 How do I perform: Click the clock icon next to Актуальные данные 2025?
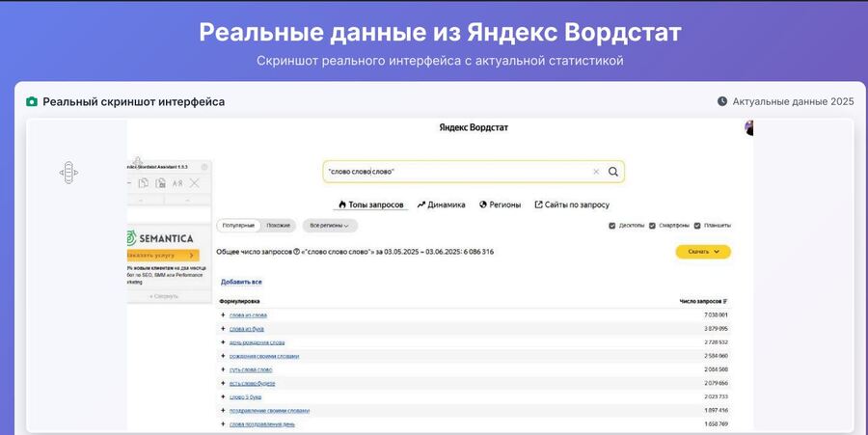(x=722, y=101)
